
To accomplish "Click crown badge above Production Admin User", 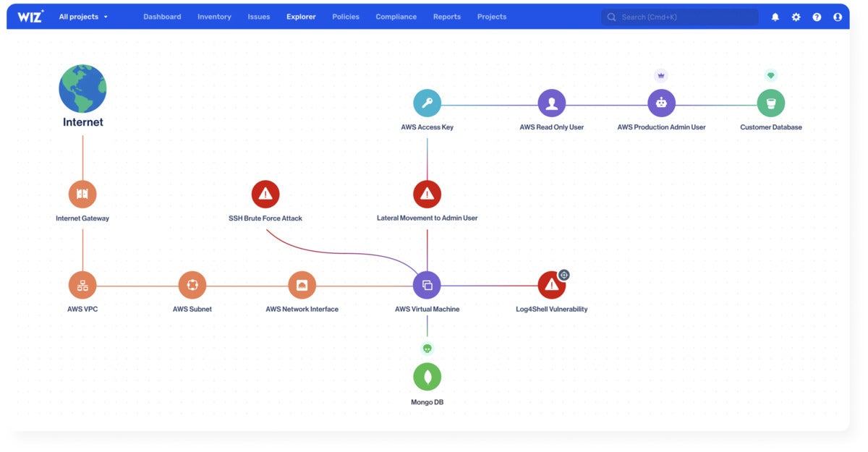I will coord(661,75).
